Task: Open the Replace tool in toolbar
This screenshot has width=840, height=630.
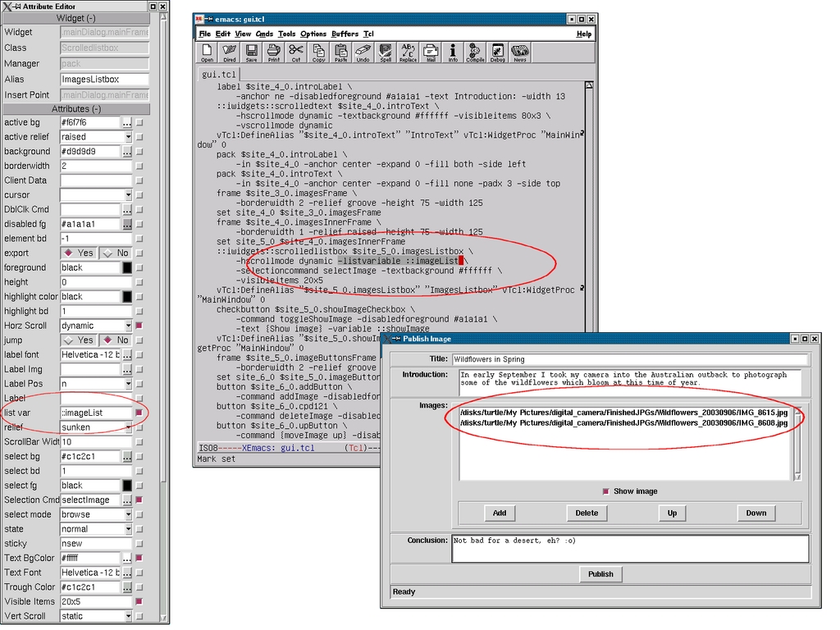Action: pos(408,52)
